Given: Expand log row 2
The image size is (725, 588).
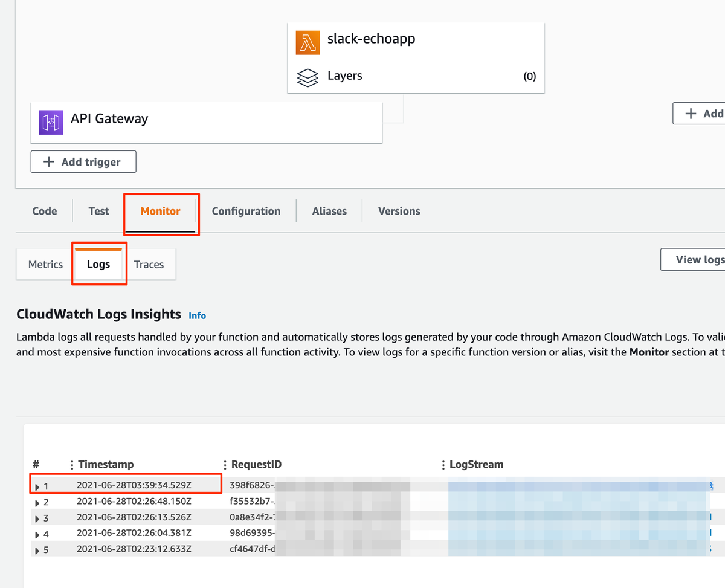Looking at the screenshot, I should pos(38,502).
